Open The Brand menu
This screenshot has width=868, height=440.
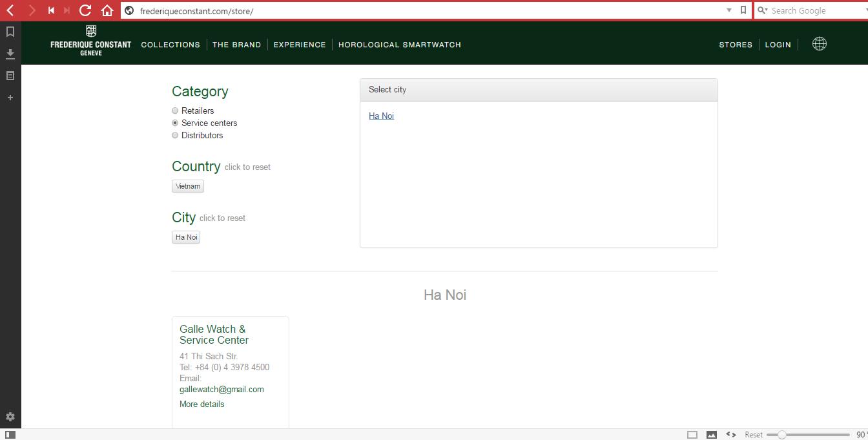click(x=236, y=45)
